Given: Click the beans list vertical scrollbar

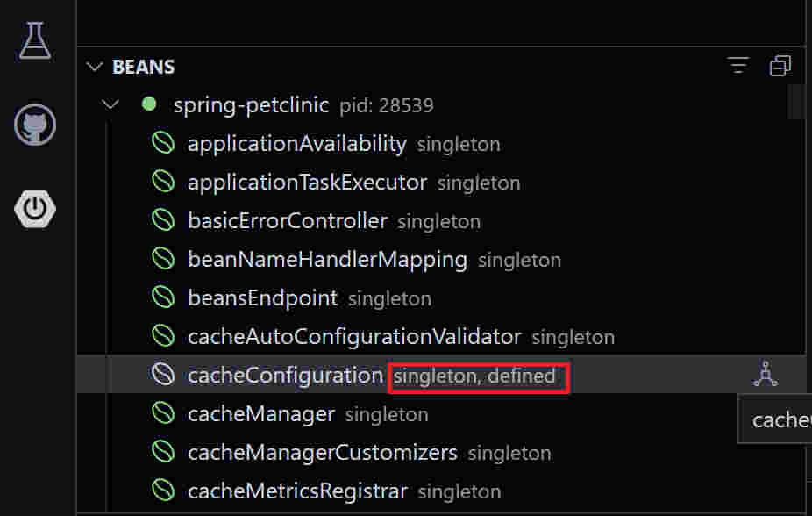Looking at the screenshot, I should click(796, 101).
